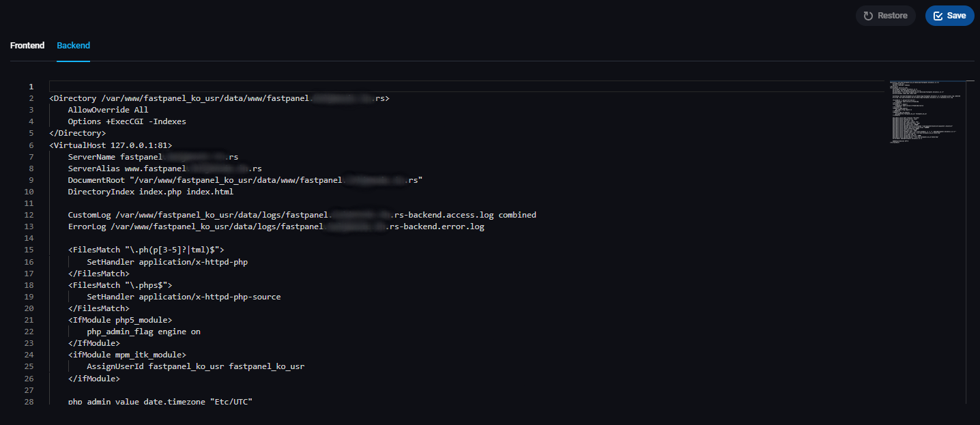Image resolution: width=980 pixels, height=425 pixels.
Task: Click the ServerName directive text
Action: pos(93,157)
